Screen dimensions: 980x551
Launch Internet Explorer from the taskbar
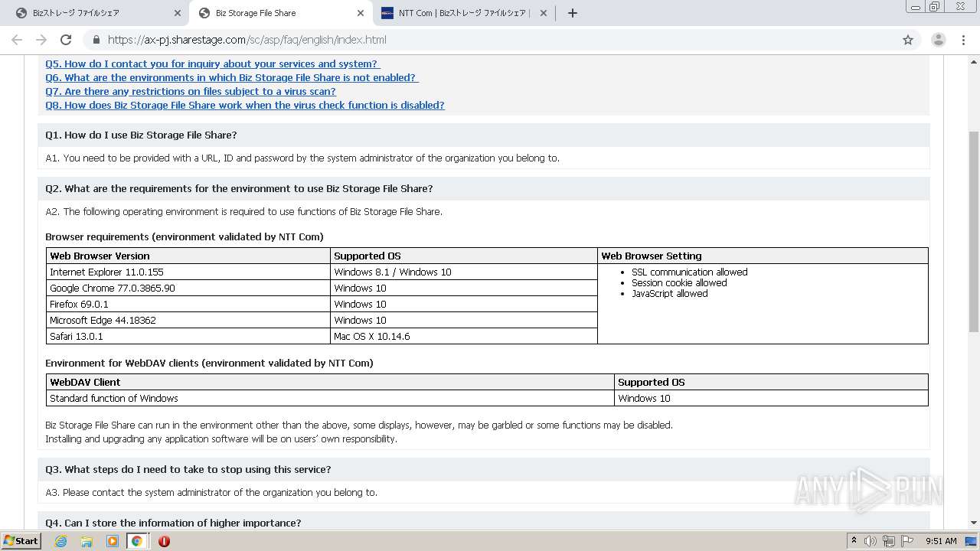pyautogui.click(x=60, y=541)
